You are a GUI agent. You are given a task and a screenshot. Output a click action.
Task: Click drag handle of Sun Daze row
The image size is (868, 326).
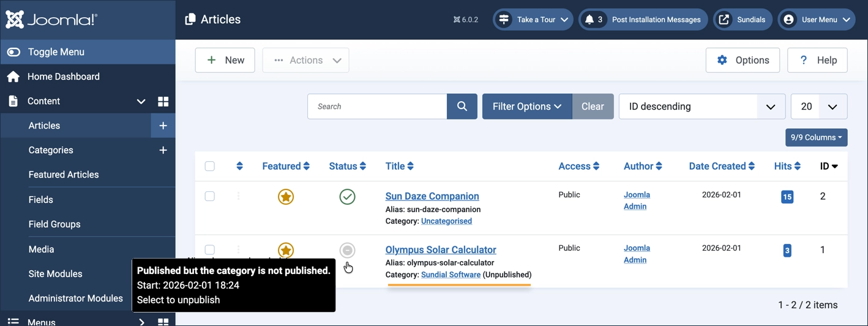[x=239, y=196]
